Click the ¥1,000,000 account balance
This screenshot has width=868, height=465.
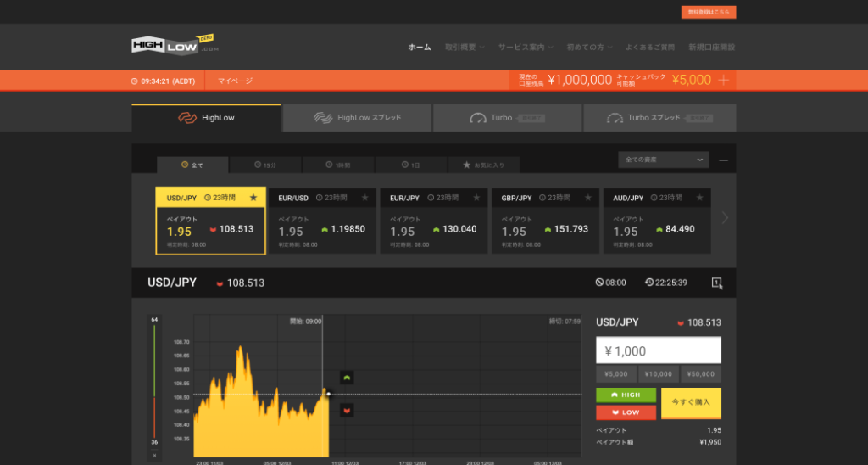[x=580, y=81]
